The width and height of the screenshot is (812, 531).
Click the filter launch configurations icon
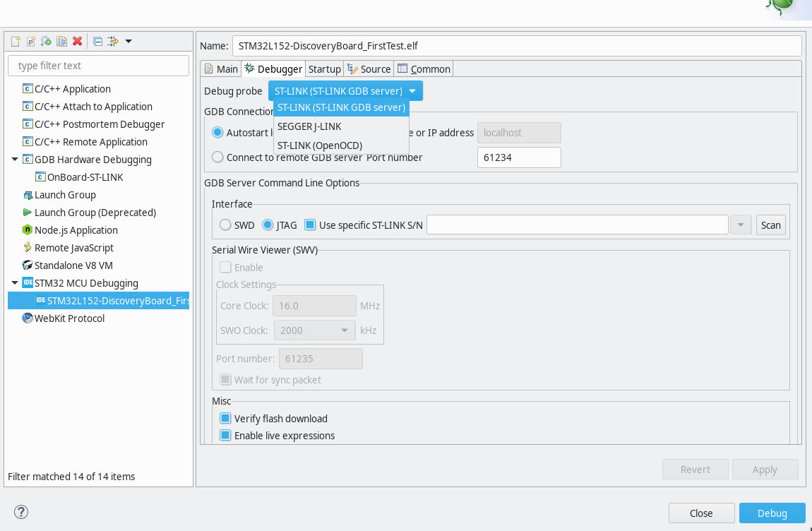113,42
